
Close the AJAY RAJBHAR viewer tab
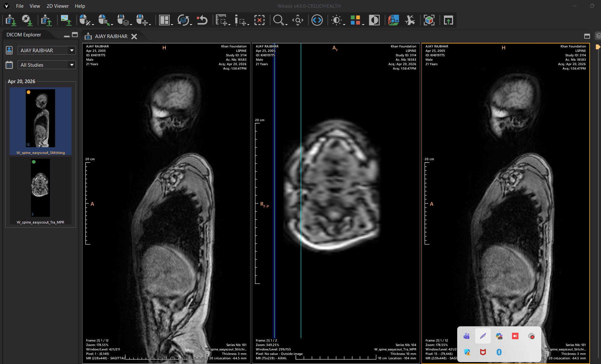(x=134, y=36)
